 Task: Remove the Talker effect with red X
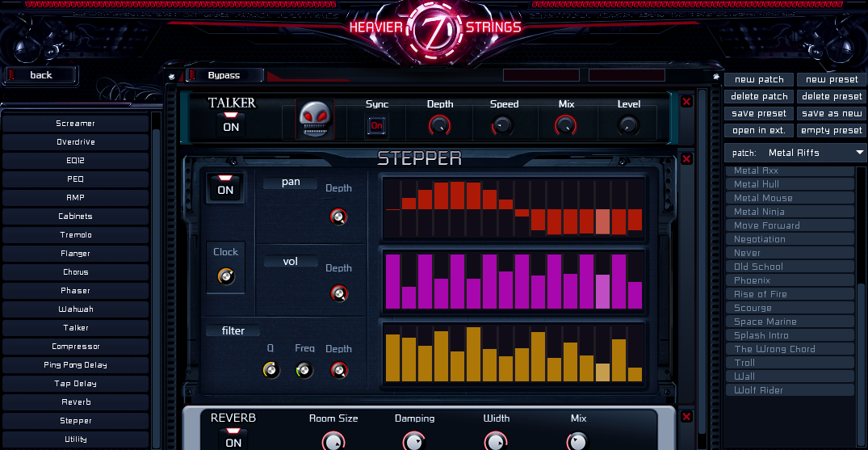[x=686, y=102]
